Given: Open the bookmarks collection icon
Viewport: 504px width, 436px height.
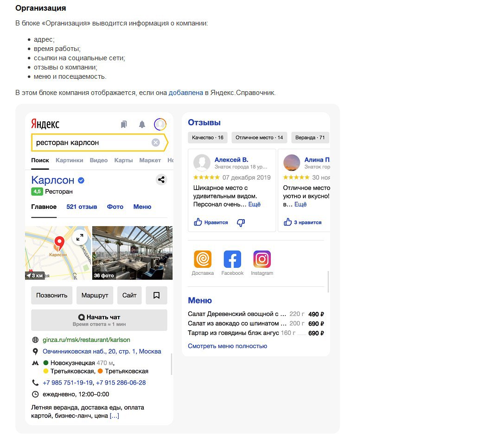Looking at the screenshot, I should (124, 124).
